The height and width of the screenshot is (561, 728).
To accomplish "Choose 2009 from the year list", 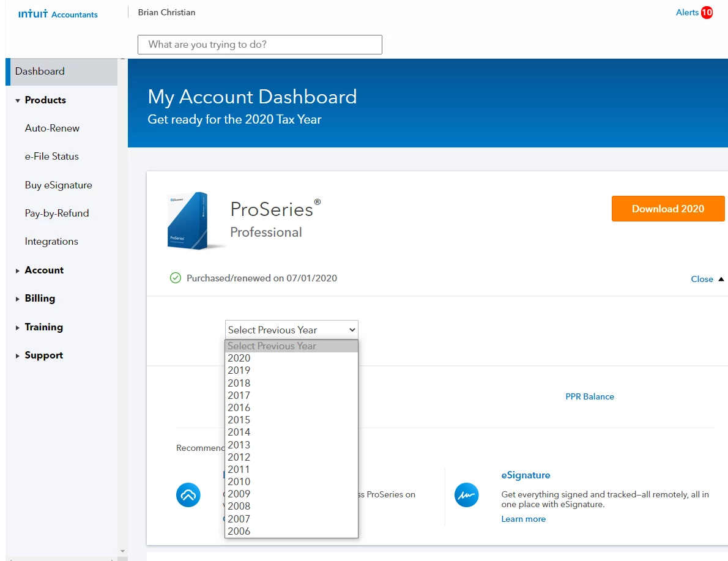I will tap(292, 494).
